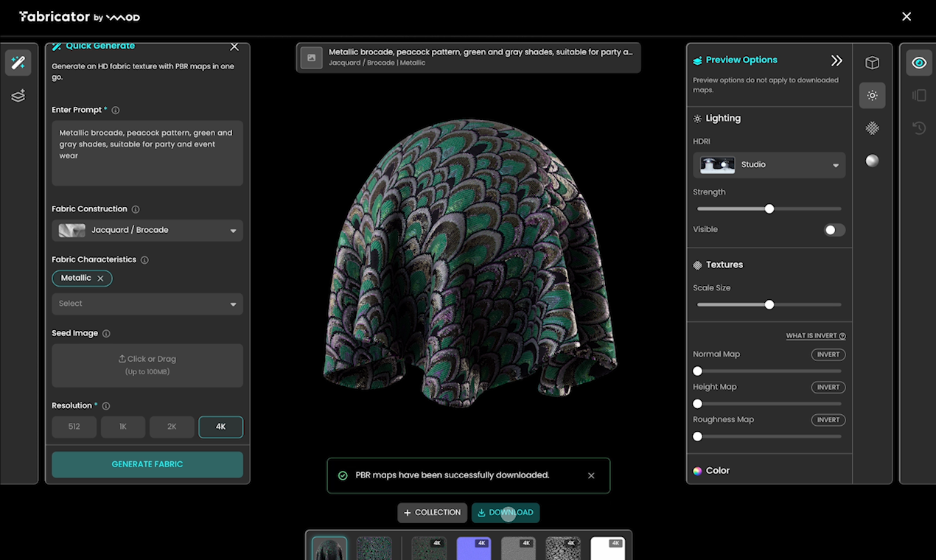Select 2K resolution

click(172, 427)
